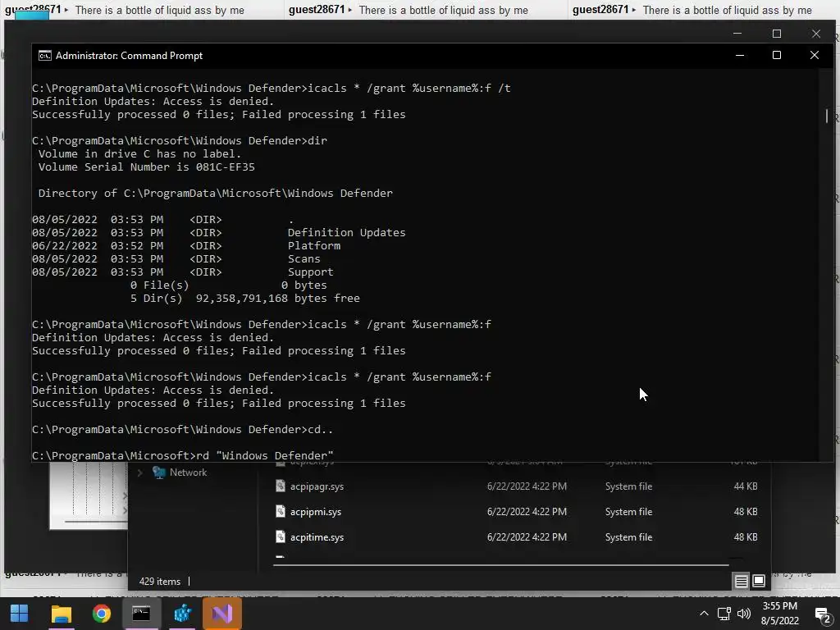Screen dimensions: 840x630
Task: Open the notification center icon
Action: tap(822, 614)
